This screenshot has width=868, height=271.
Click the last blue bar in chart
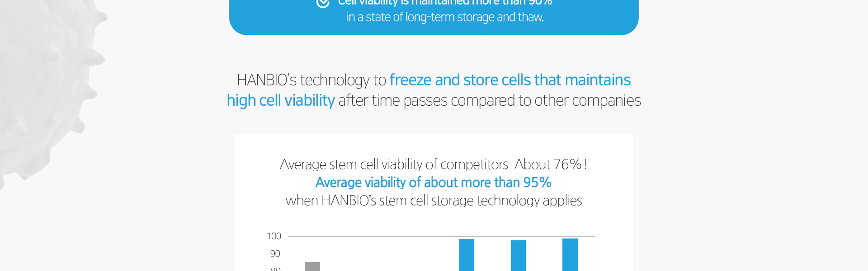coord(570,255)
